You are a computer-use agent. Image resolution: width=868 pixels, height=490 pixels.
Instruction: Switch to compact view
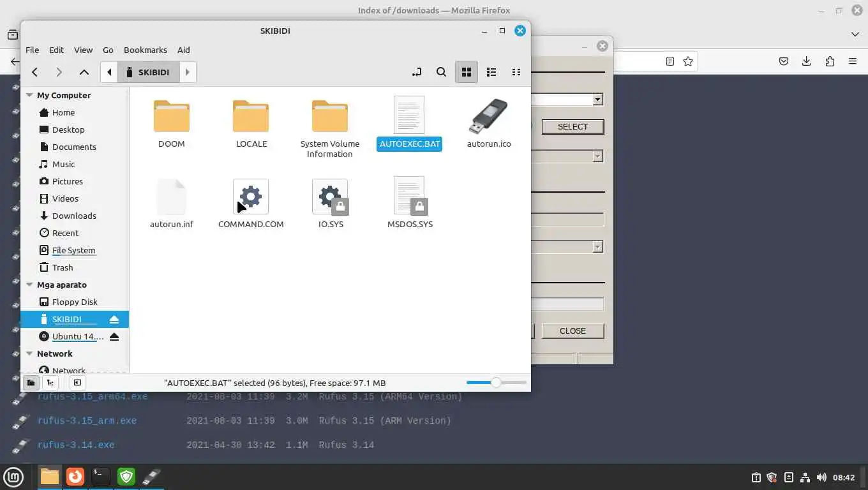[516, 72]
